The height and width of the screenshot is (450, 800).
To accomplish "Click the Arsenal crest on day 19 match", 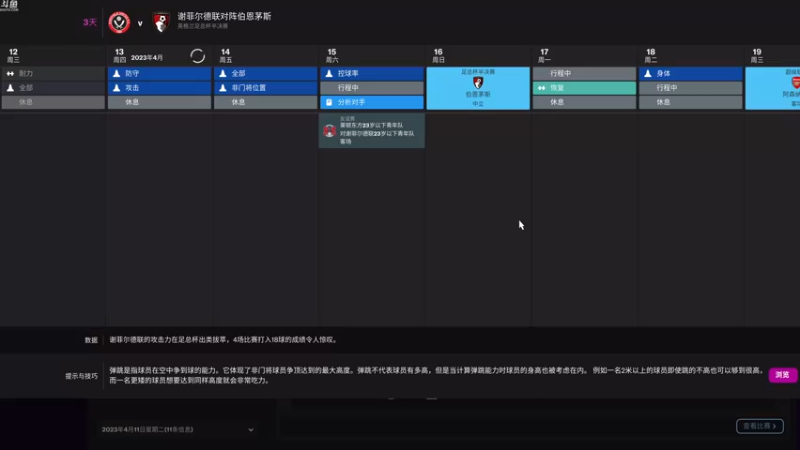I will pos(795,83).
